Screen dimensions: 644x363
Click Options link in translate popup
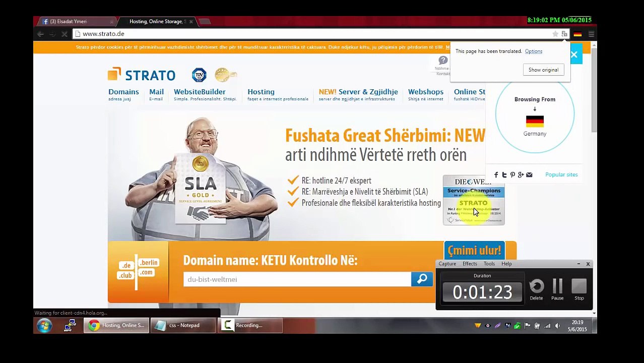click(533, 51)
